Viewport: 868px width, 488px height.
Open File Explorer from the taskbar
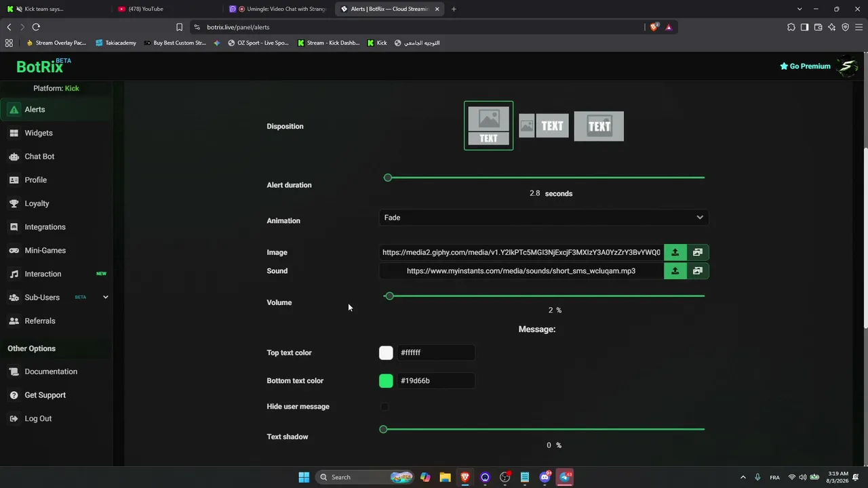pos(445,477)
